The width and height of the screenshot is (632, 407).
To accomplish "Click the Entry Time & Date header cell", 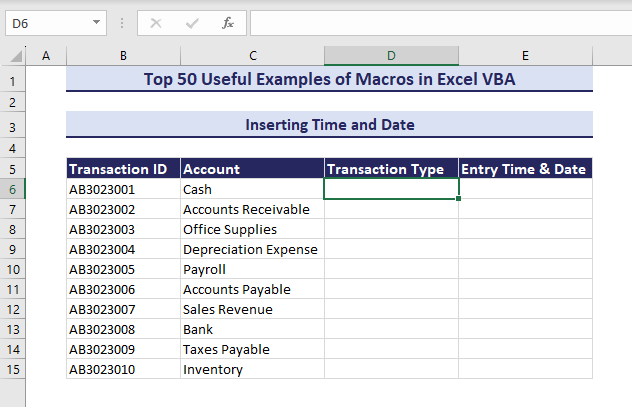I will tap(525, 169).
